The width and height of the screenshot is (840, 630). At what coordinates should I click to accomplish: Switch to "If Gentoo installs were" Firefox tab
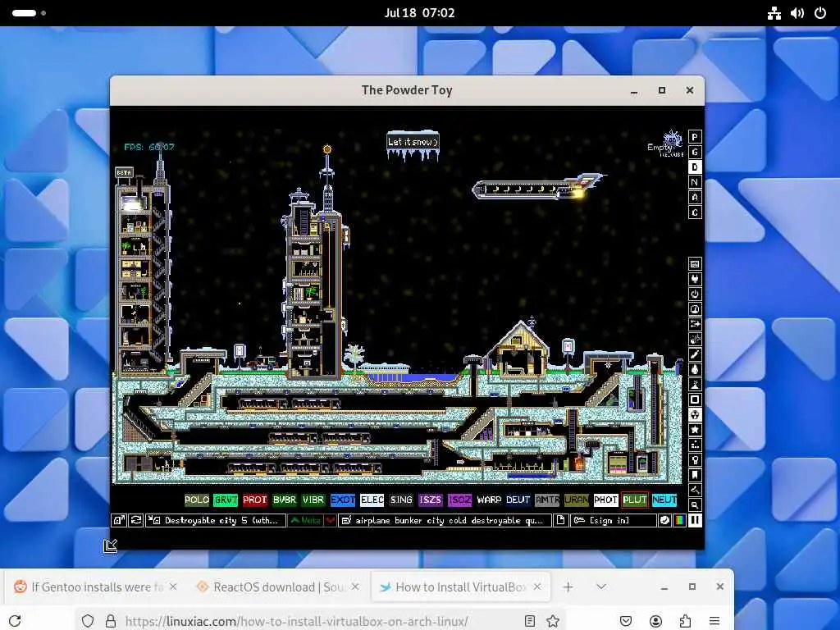coord(97,587)
